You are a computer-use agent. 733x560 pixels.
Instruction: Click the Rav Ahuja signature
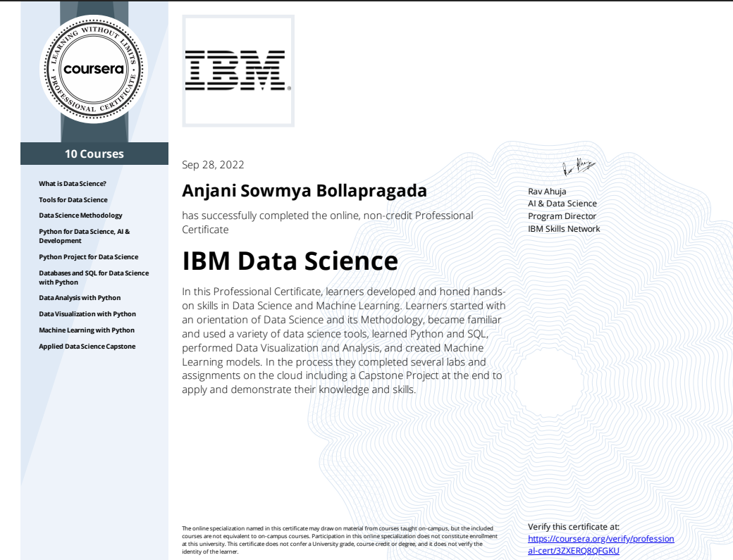point(574,167)
